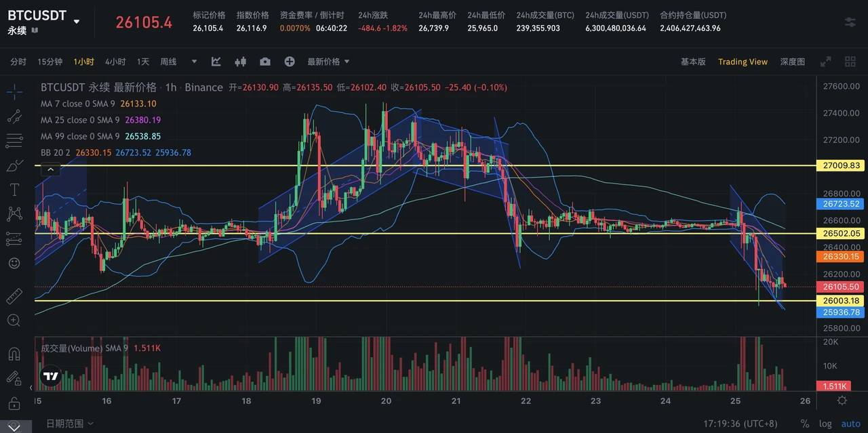Select the crosshair cursor tool
Image resolution: width=868 pixels, height=433 pixels.
[x=14, y=91]
